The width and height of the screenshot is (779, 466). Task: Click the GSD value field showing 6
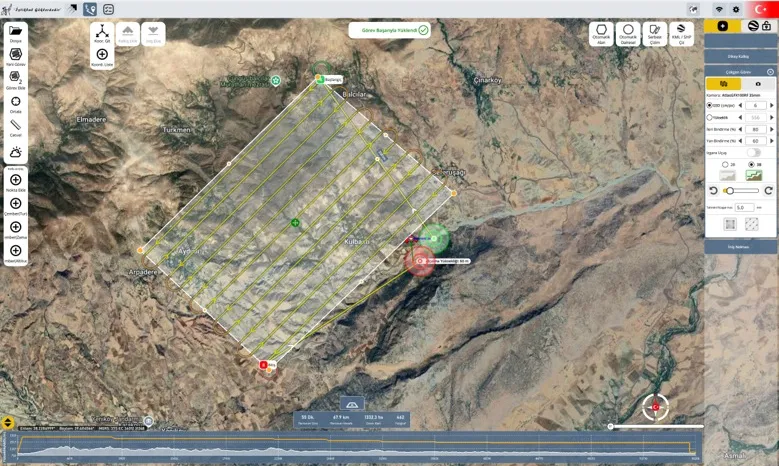click(x=756, y=105)
